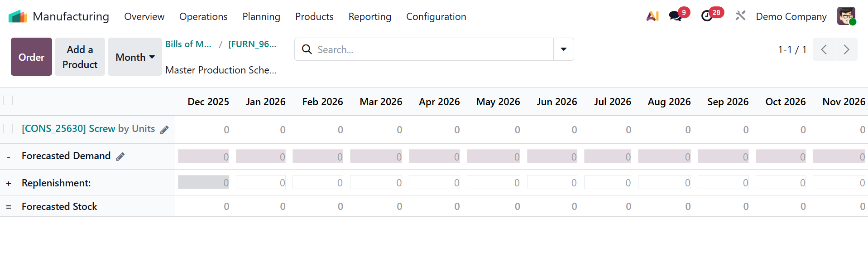Check the Screw product row checkbox
The height and width of the screenshot is (268, 868).
point(8,129)
